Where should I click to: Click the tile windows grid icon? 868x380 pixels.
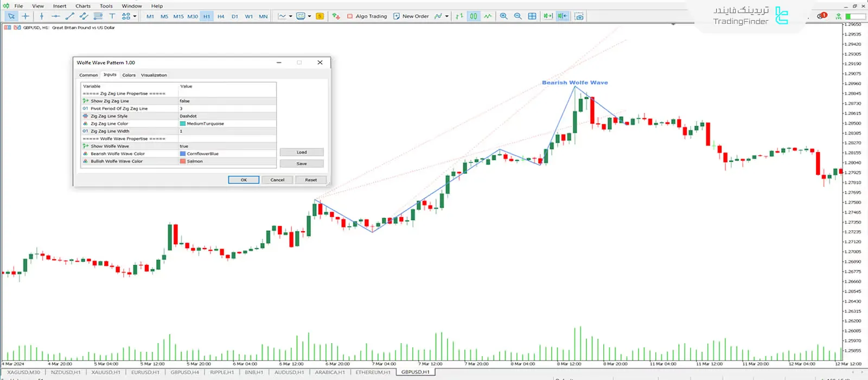[x=532, y=16]
